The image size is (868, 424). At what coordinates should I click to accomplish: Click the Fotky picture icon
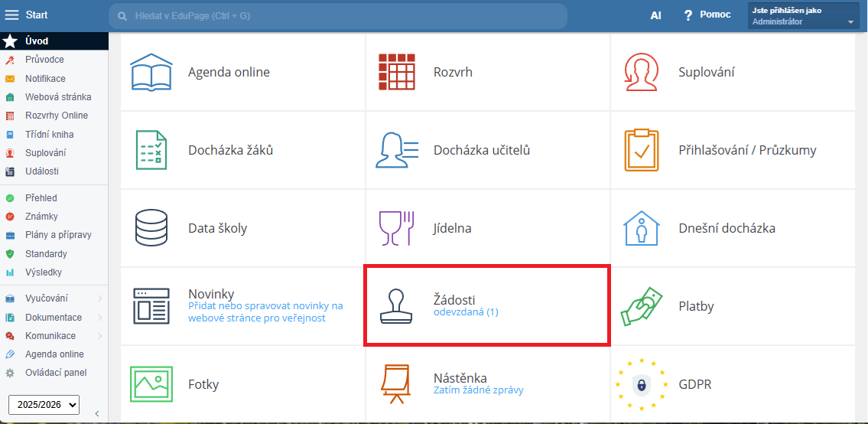point(151,384)
